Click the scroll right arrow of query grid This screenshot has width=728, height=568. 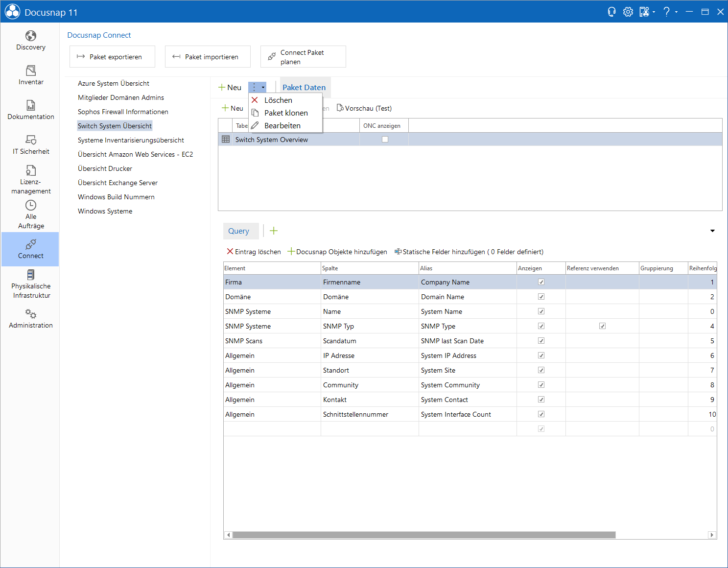click(712, 535)
